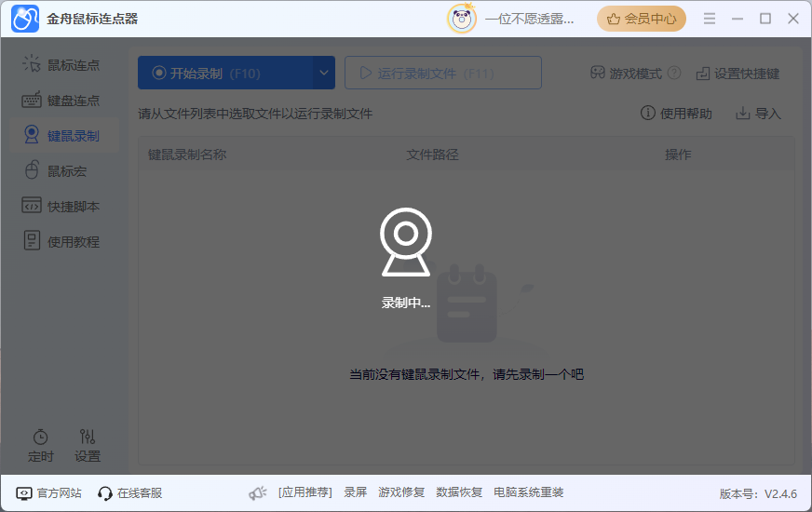Open the 游戏修复 link
The image size is (812, 512).
pos(401,492)
